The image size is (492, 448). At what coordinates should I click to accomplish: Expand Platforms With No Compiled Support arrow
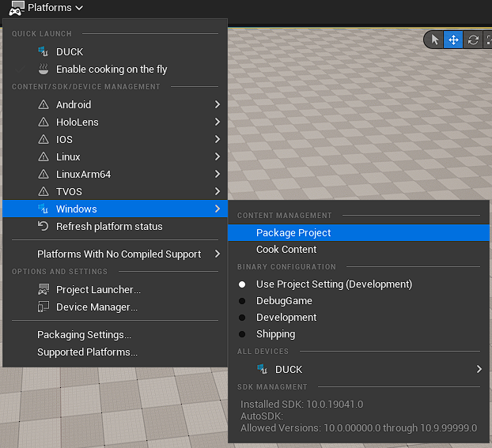point(218,254)
